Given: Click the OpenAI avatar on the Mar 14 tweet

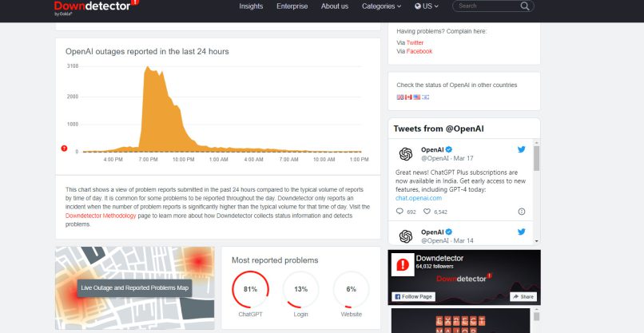Looking at the screenshot, I should 405,236.
